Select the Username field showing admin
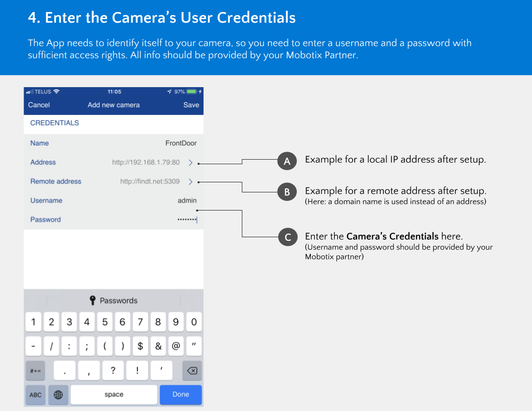 114,200
